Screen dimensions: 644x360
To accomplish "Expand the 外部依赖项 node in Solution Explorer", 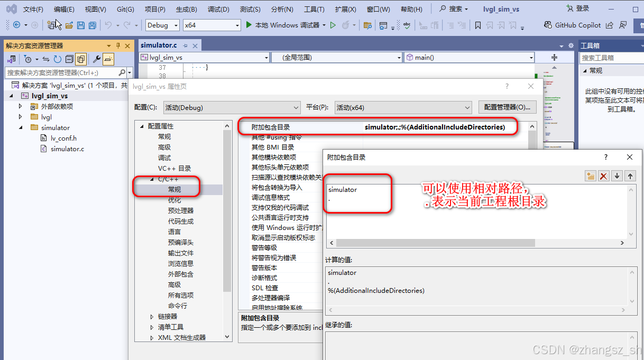I will coord(21,106).
